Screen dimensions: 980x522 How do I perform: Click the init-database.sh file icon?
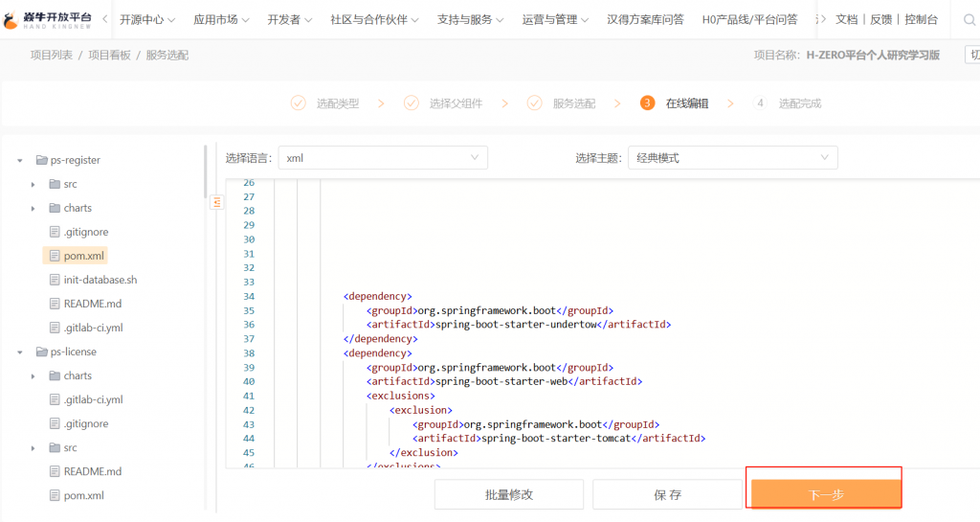coord(55,280)
